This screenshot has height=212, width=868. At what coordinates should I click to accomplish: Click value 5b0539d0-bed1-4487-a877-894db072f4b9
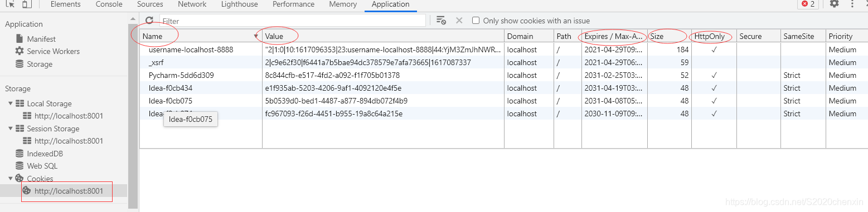pyautogui.click(x=336, y=101)
